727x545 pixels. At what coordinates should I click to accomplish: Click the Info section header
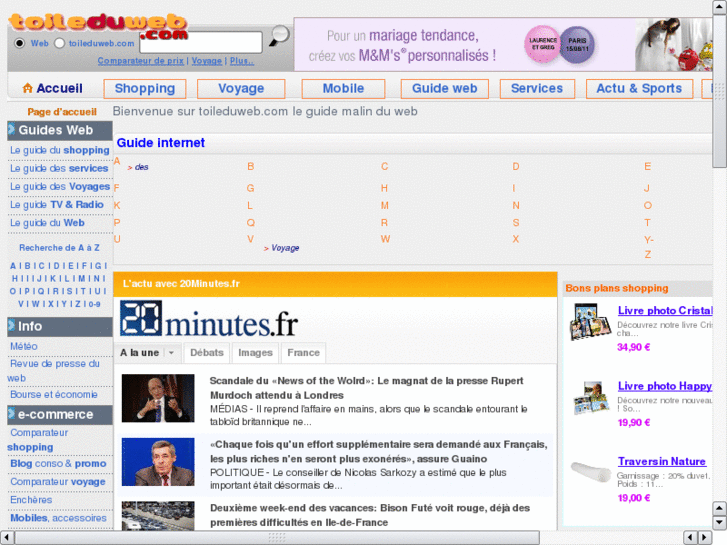click(x=60, y=327)
